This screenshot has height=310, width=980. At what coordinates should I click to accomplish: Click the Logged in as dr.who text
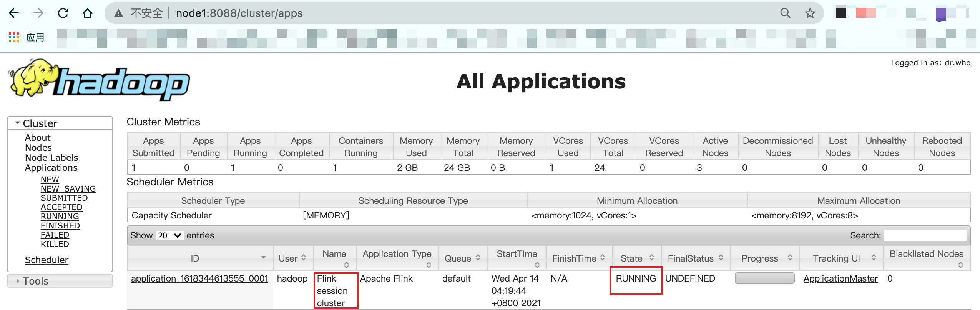click(x=931, y=63)
